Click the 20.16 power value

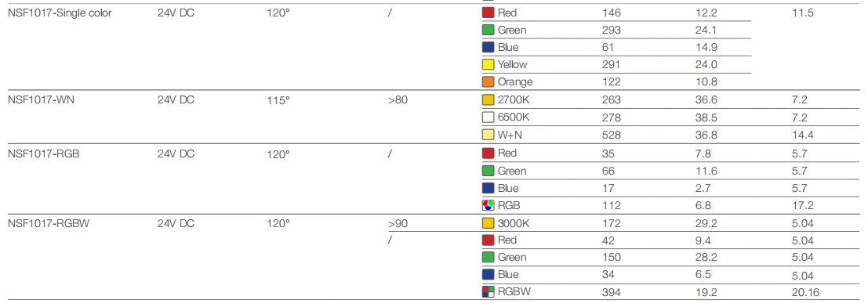click(805, 292)
